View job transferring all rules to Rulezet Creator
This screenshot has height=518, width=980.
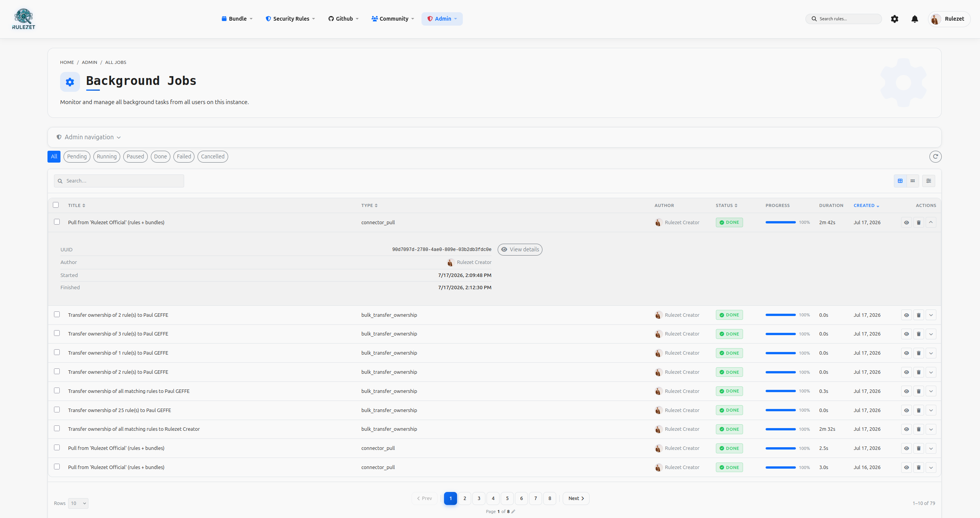[x=906, y=429]
